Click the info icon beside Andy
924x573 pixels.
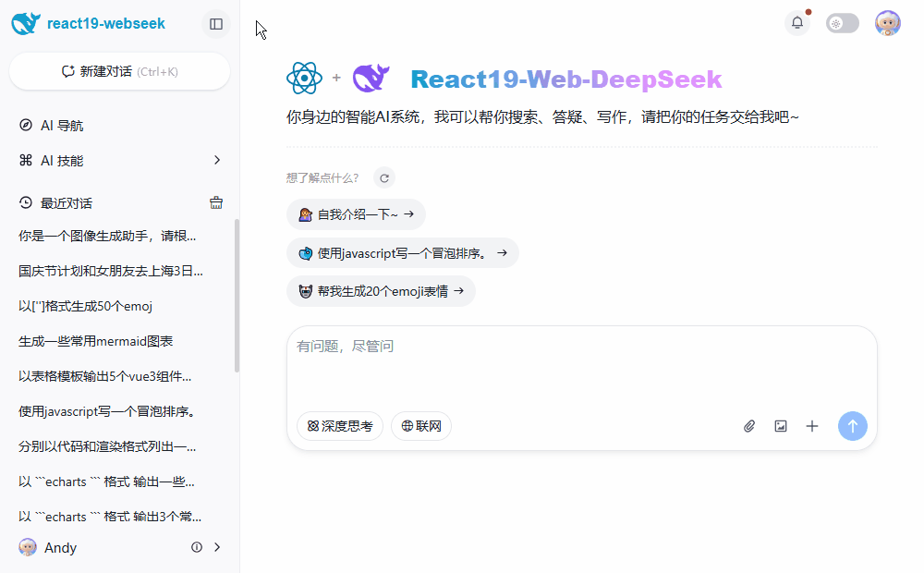pyautogui.click(x=197, y=547)
